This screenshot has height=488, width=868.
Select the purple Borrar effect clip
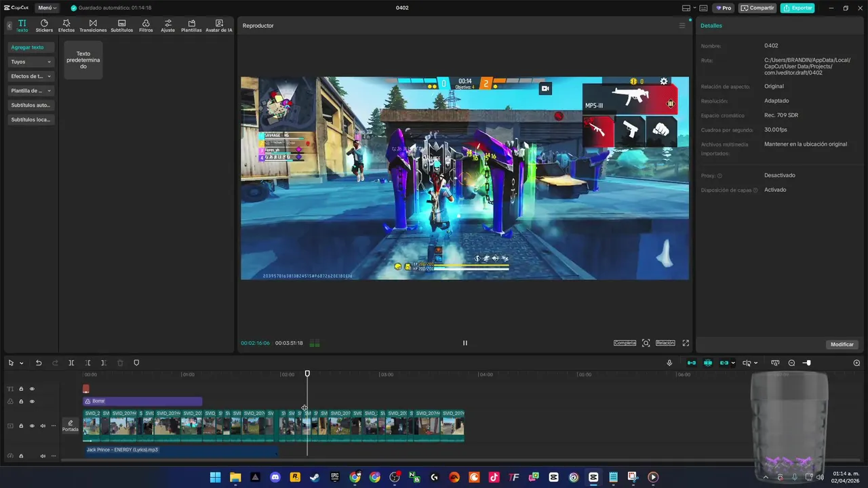142,401
